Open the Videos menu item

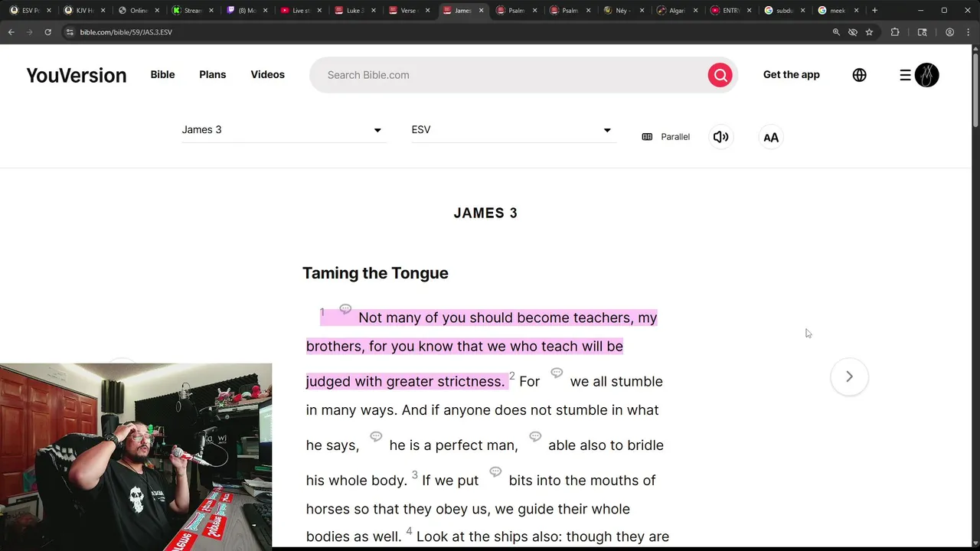pyautogui.click(x=267, y=74)
